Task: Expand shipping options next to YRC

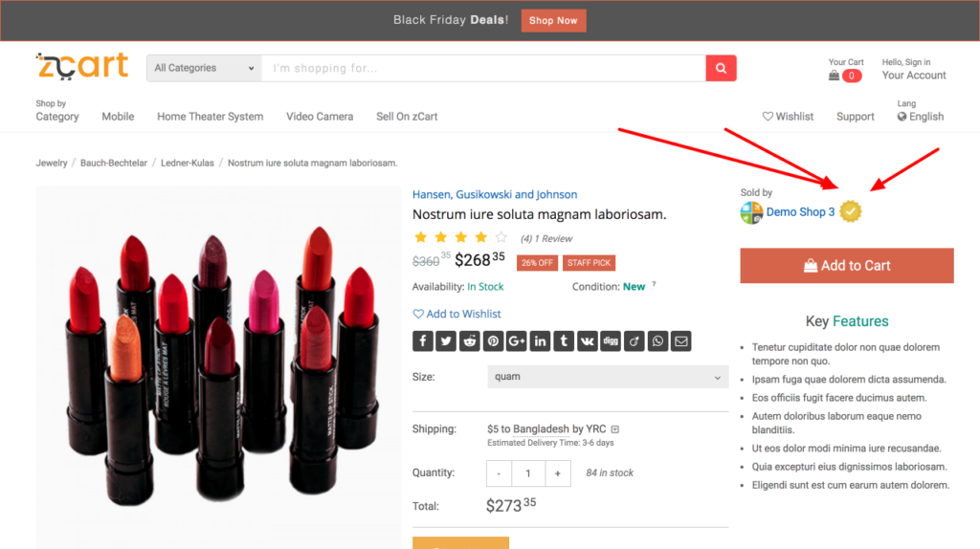Action: tap(615, 429)
